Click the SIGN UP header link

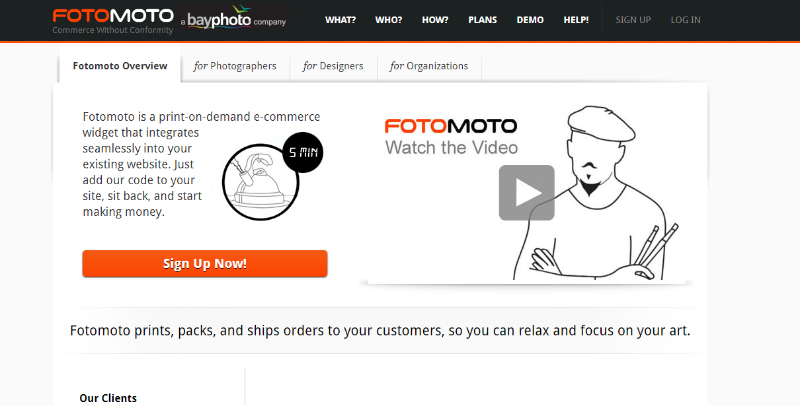click(x=633, y=20)
